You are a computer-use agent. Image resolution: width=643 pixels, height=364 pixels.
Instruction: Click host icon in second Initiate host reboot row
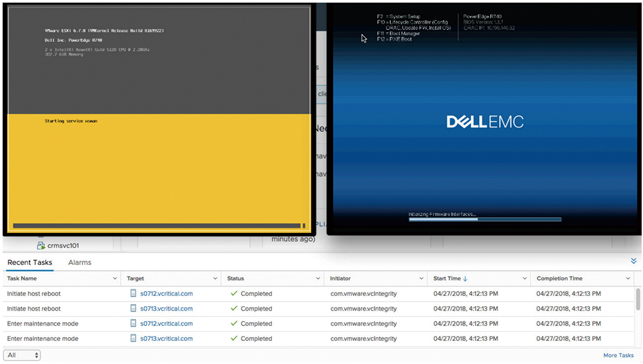tap(133, 308)
